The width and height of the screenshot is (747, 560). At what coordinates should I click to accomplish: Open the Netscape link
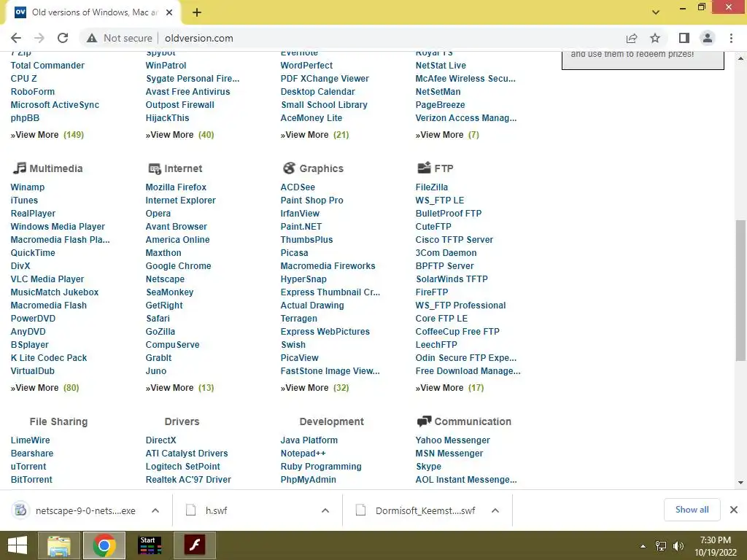coord(165,279)
